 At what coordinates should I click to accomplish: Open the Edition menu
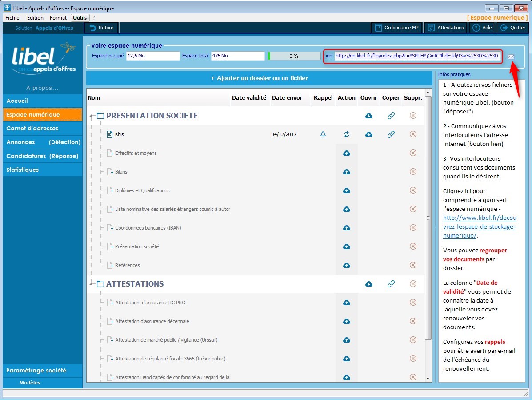(35, 18)
